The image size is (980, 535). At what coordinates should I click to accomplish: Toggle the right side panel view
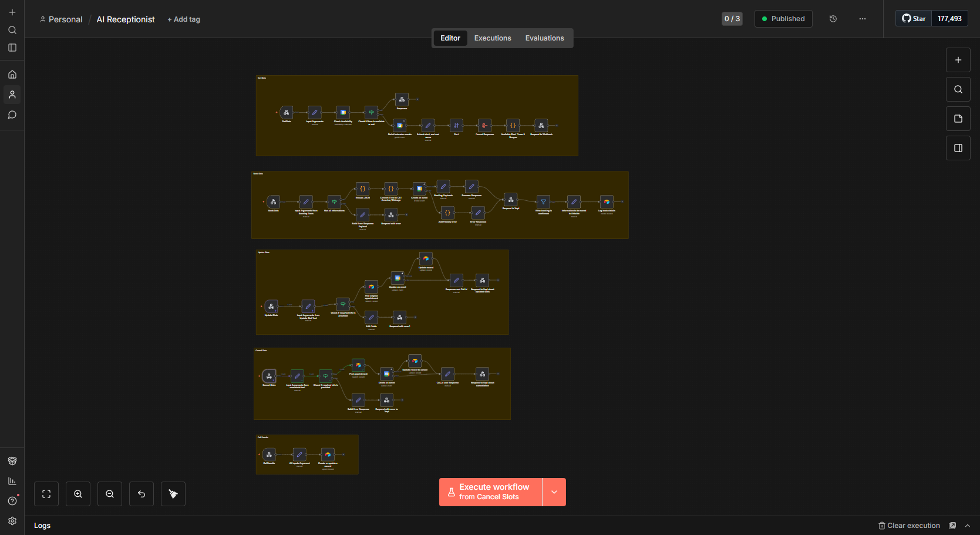tap(958, 148)
